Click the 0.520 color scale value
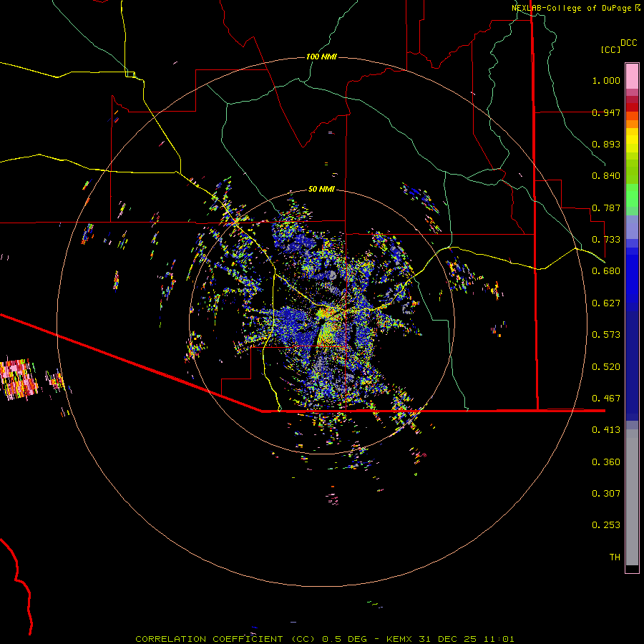 click(x=606, y=367)
